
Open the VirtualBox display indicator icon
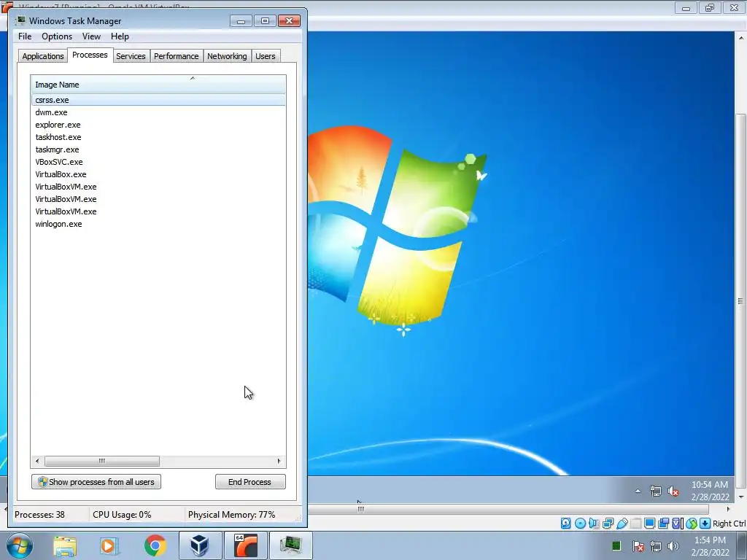pos(649,524)
